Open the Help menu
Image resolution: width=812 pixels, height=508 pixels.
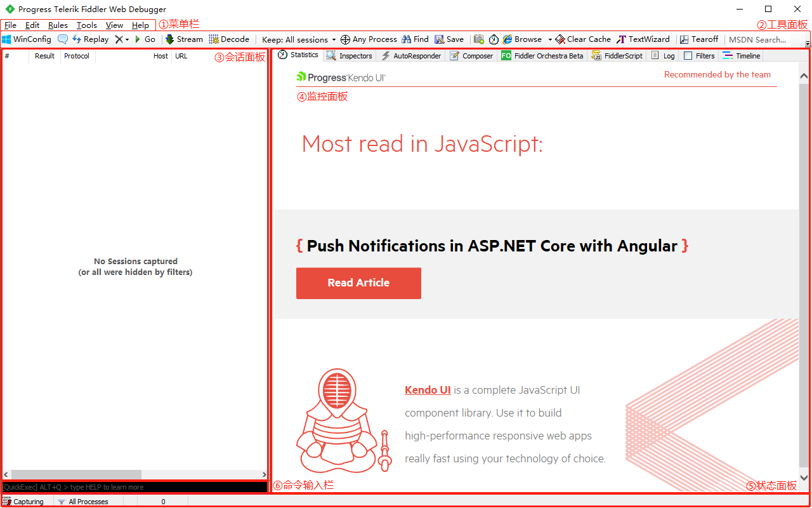(141, 25)
